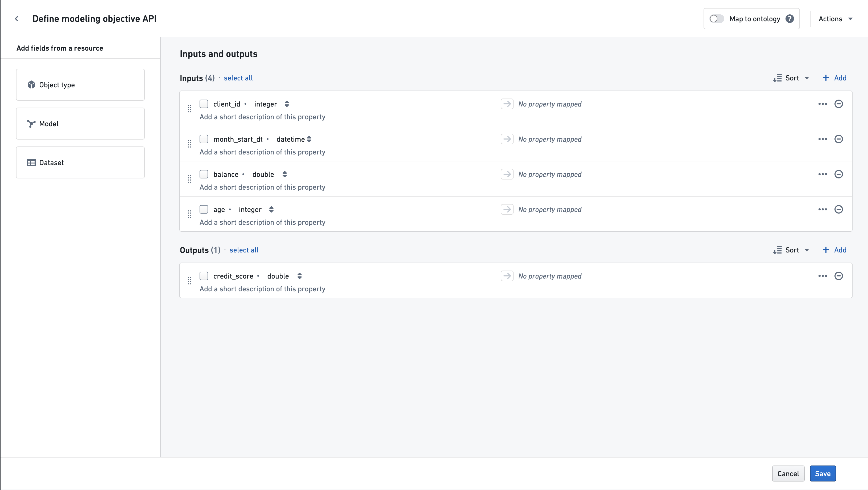Click the overflow menu for month_start_dt property
Viewport: 868px width, 490px height.
tap(822, 139)
